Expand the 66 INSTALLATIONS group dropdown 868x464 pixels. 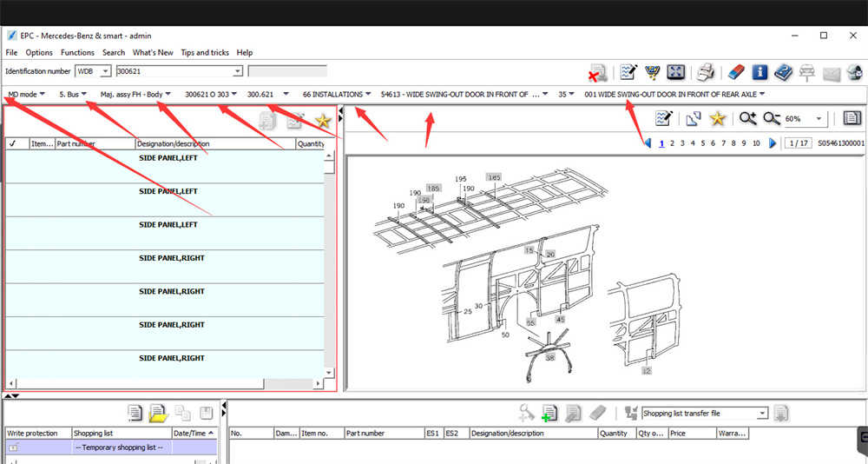pos(369,94)
